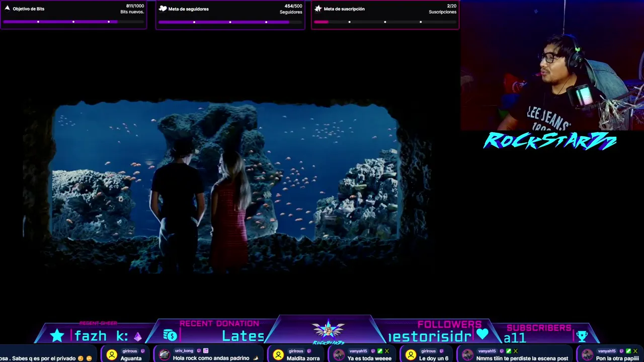Click the Bits triangle icon beside Objetivo de Bits
The width and height of the screenshot is (644, 362).
[7, 9]
